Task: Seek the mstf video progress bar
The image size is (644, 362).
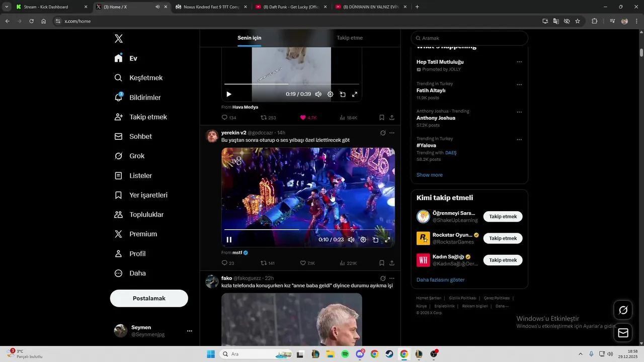Action: point(308,229)
